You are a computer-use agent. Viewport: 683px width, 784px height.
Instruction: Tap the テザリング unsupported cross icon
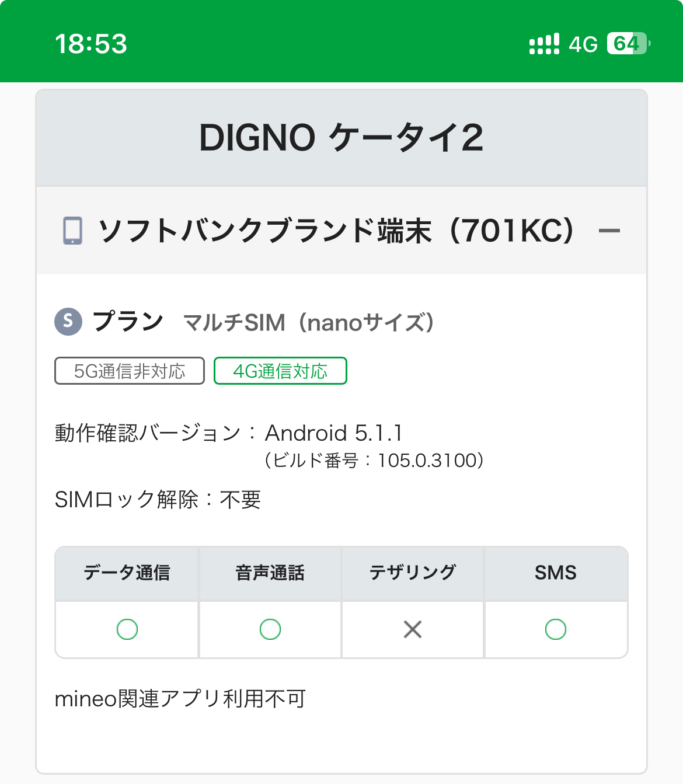(x=413, y=629)
